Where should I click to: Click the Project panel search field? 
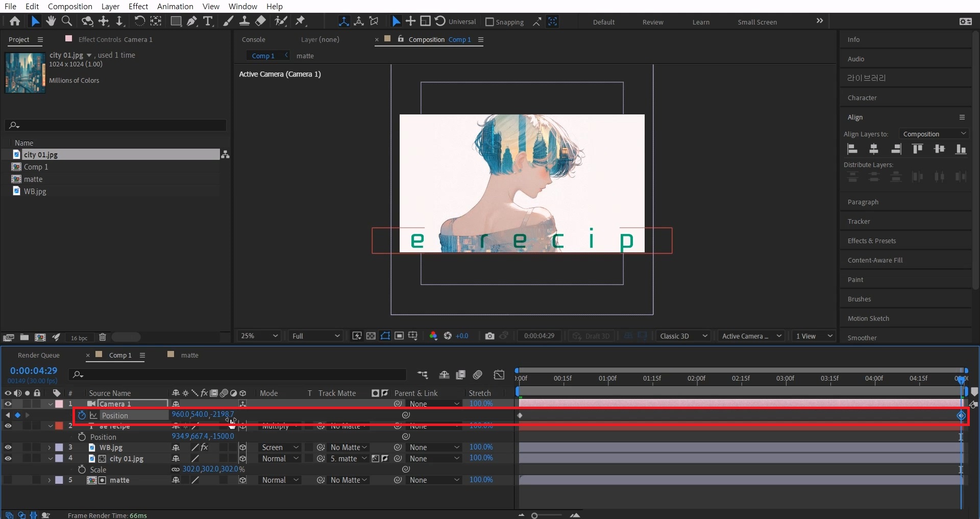coord(115,125)
